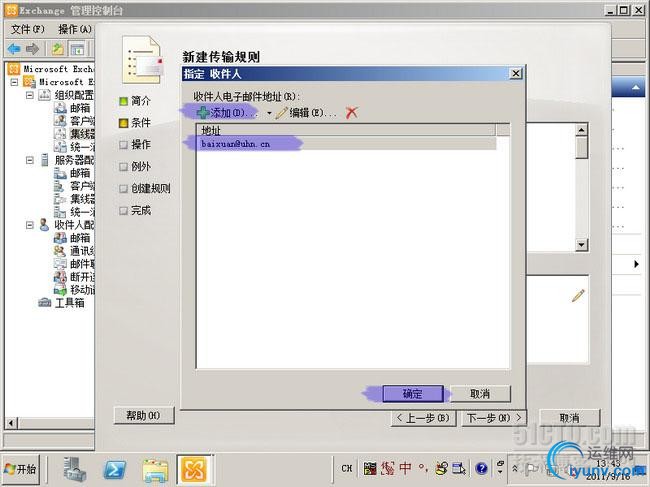The image size is (650, 487).
Task: Select 邮箱 under 组织配置
Action: tap(73, 108)
